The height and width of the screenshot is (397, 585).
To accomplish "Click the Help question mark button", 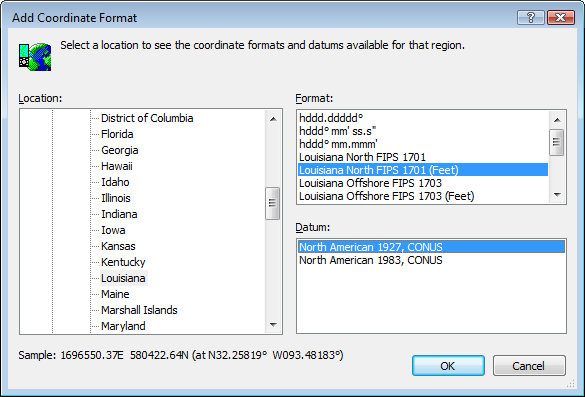I will [531, 18].
